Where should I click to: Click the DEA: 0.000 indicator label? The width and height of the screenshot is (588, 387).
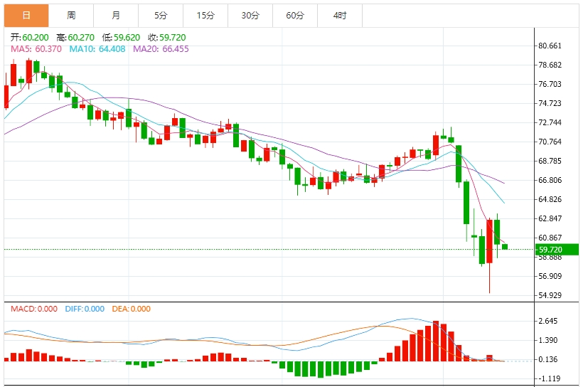pos(132,309)
